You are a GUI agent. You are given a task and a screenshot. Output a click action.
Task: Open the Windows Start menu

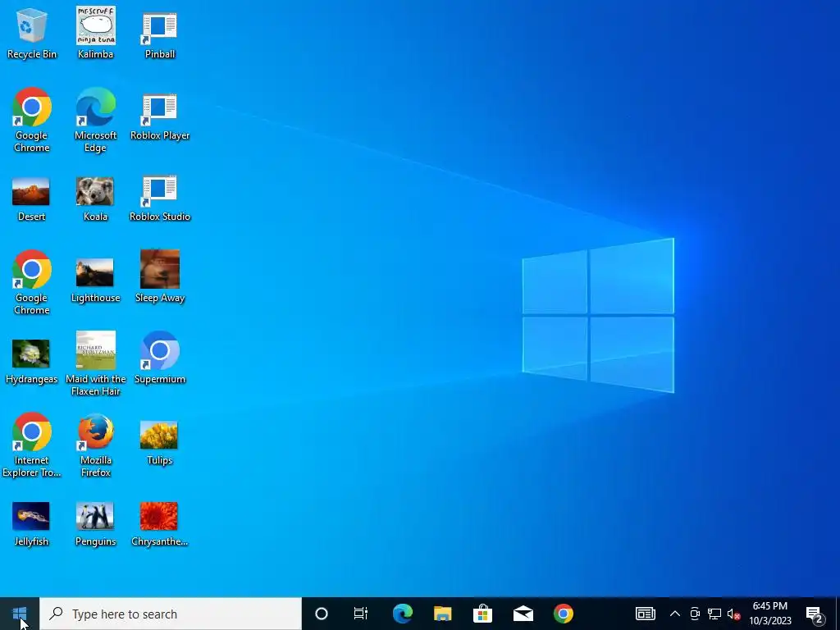click(20, 614)
